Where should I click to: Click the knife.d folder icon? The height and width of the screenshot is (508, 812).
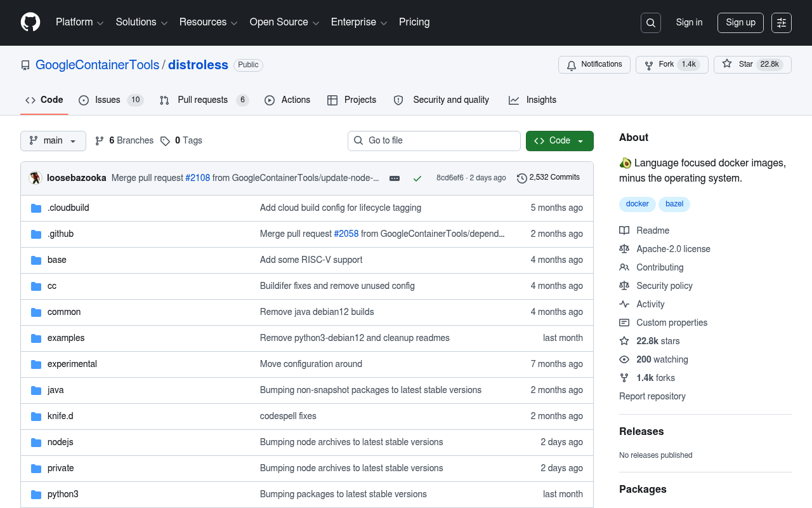click(36, 417)
